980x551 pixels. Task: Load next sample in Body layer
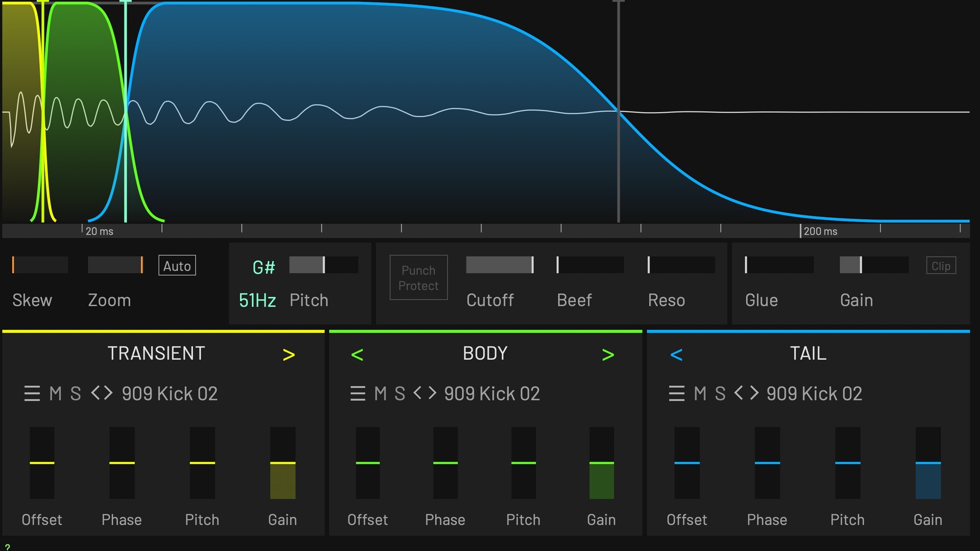click(x=433, y=393)
